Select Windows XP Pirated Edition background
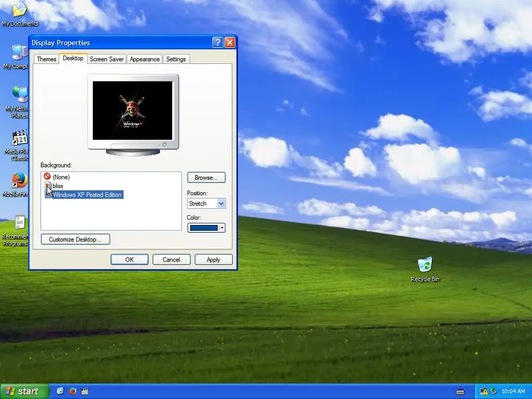 click(x=87, y=195)
